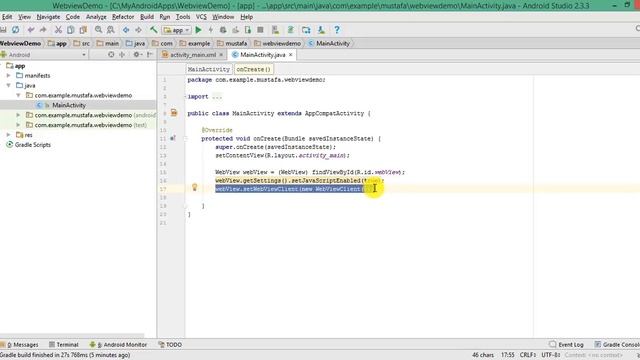The image size is (640, 360).
Task: Click the Sync/refresh icon in toolbar
Action: click(x=16, y=30)
